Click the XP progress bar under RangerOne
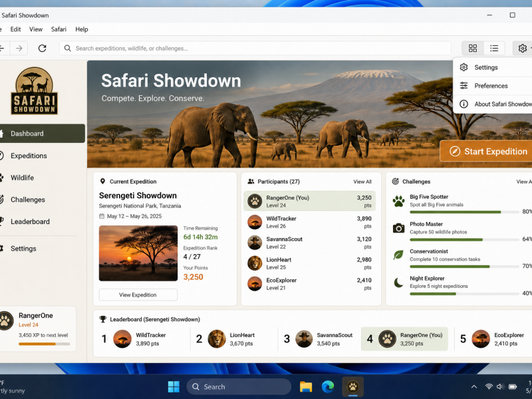 pyautogui.click(x=45, y=344)
